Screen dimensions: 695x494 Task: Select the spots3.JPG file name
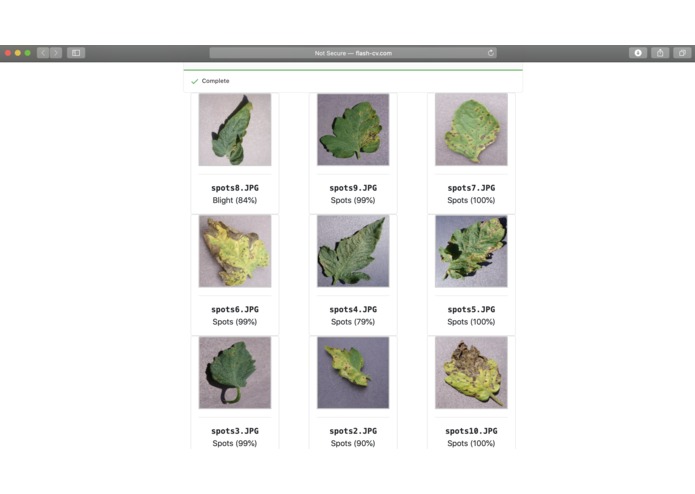(x=235, y=431)
